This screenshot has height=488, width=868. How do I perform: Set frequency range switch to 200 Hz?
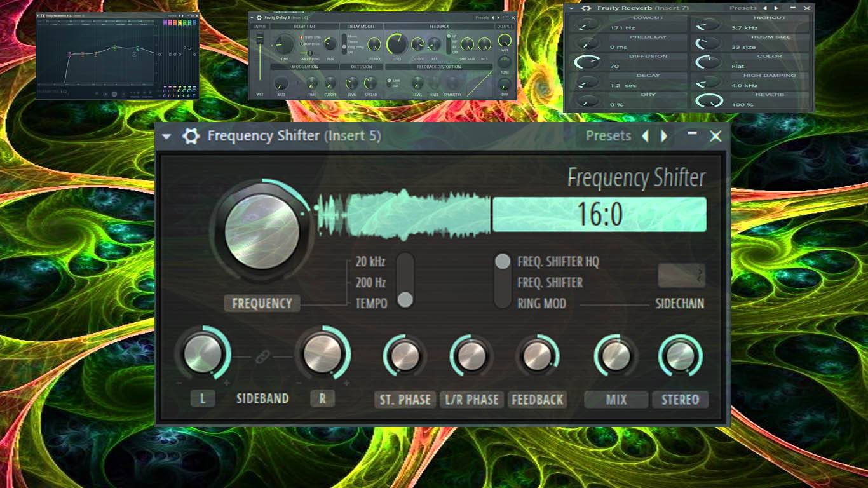coord(370,283)
